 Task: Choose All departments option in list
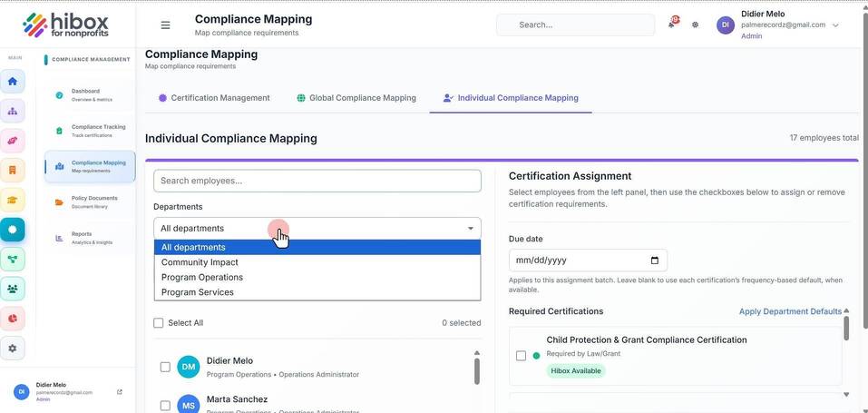coord(317,247)
